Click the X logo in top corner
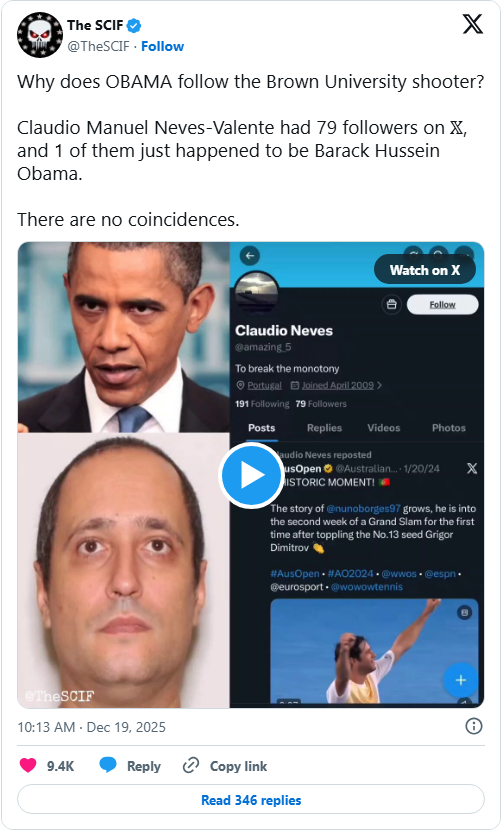501x831 pixels. [x=472, y=24]
